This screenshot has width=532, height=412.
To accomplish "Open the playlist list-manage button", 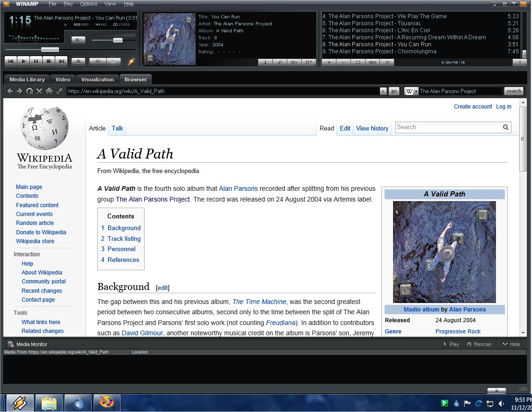I will [387, 62].
